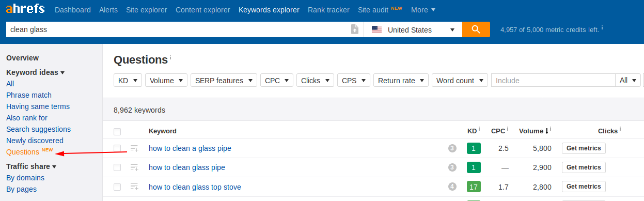644x201 pixels.
Task: Open keyword "how to clean glass top stove"
Action: click(195, 187)
